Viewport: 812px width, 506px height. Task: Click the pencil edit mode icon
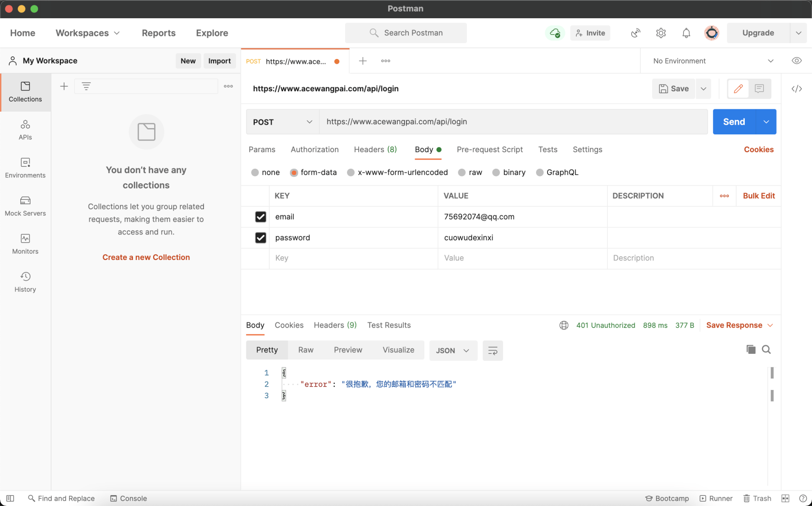click(738, 88)
